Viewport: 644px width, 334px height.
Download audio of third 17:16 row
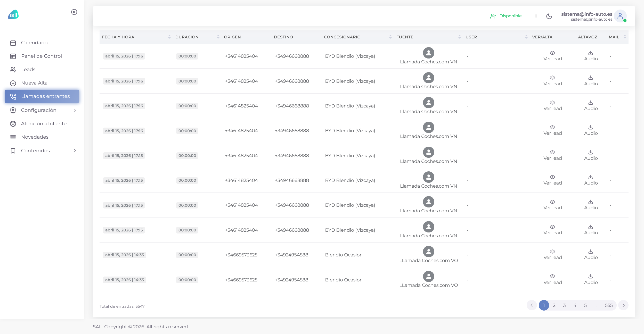[x=591, y=106]
